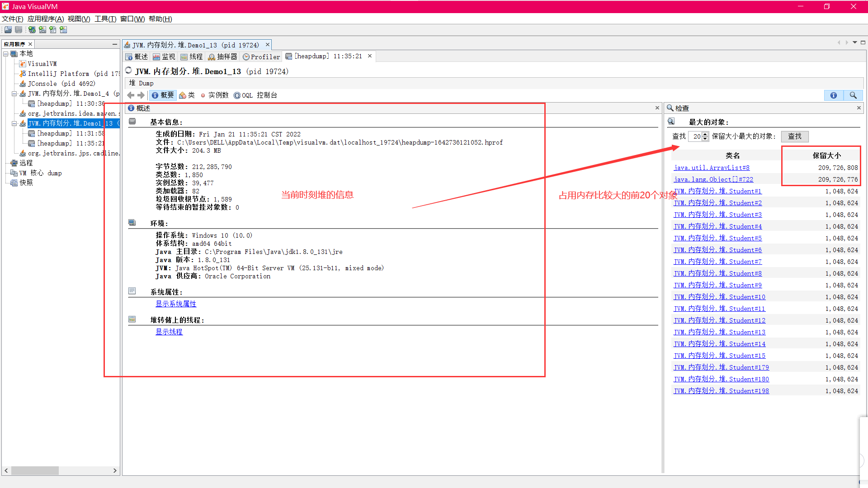Viewport: 868px width, 488px height.
Task: Switch to the 类 (classes) view
Action: [x=187, y=95]
